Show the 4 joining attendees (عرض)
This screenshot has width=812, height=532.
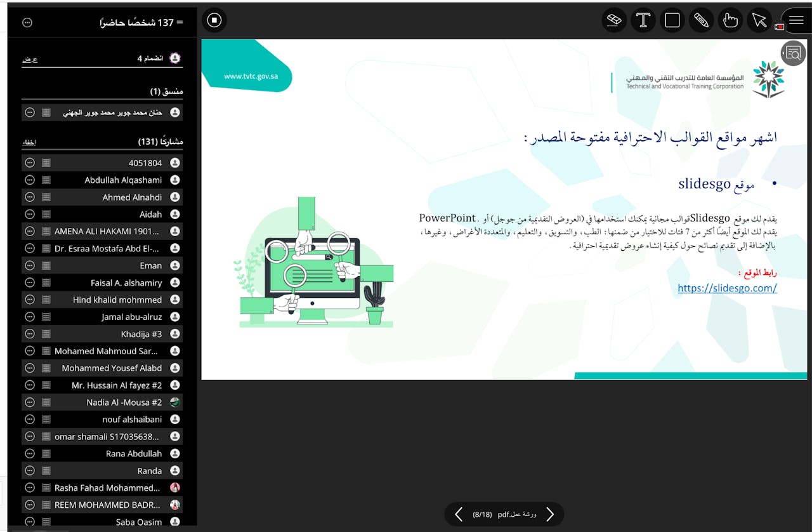pyautogui.click(x=29, y=59)
